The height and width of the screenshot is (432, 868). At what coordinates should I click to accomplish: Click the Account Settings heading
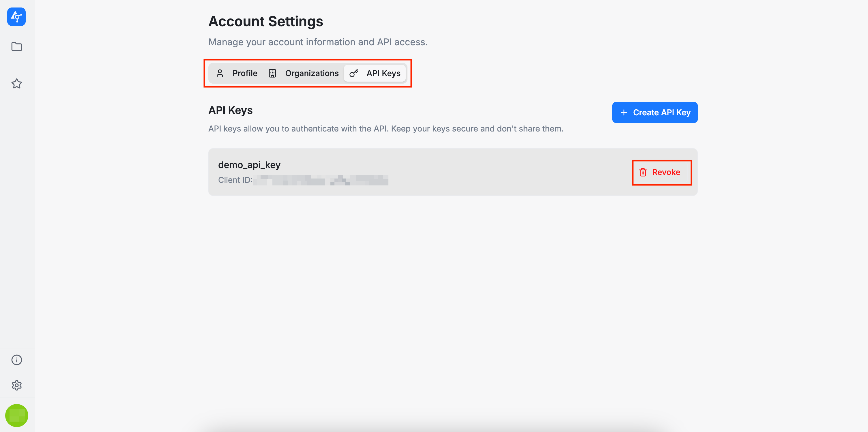(x=265, y=21)
